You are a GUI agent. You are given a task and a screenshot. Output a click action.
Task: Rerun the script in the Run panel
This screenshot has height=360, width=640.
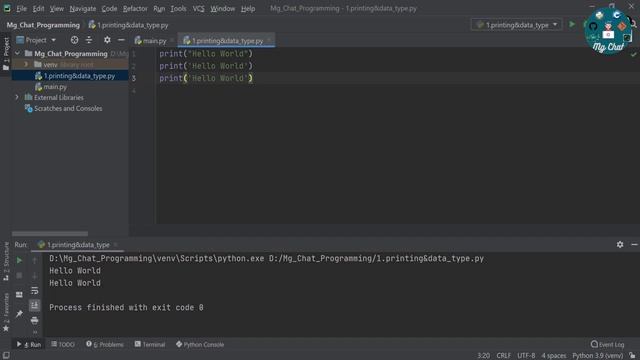[x=19, y=260]
